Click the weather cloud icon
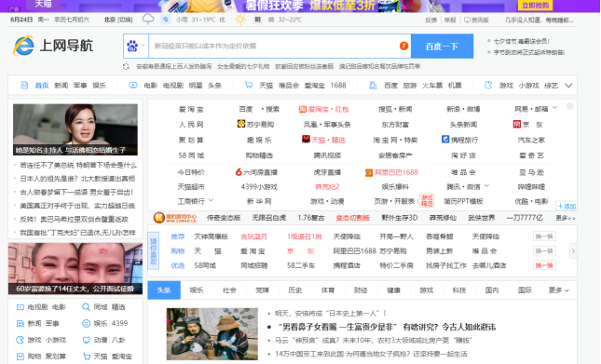 coord(148,19)
